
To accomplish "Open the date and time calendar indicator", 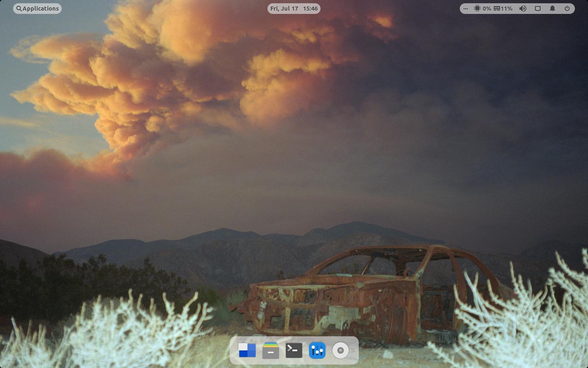I will coord(294,9).
